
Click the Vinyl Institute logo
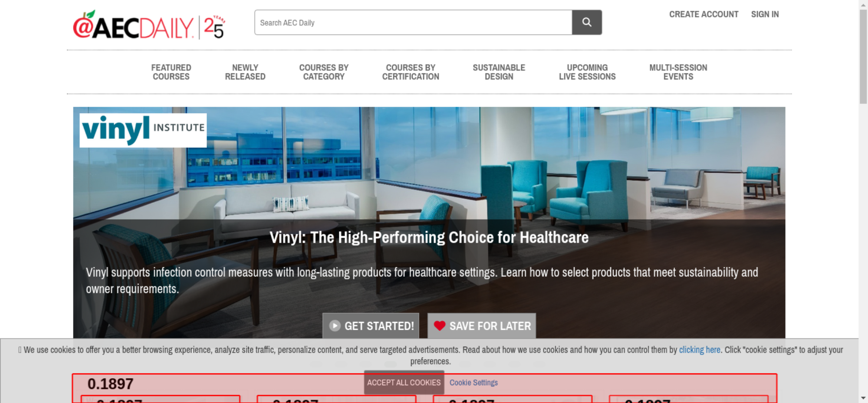pyautogui.click(x=143, y=130)
